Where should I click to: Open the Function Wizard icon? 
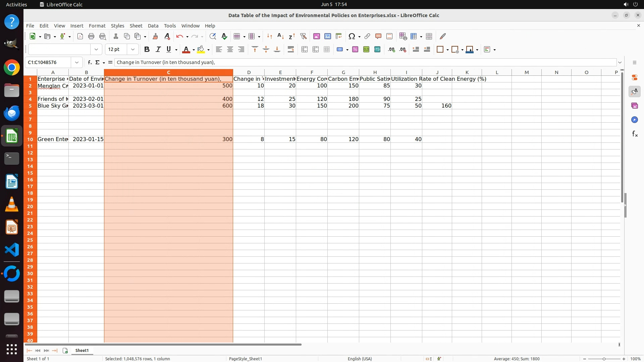[90, 62]
